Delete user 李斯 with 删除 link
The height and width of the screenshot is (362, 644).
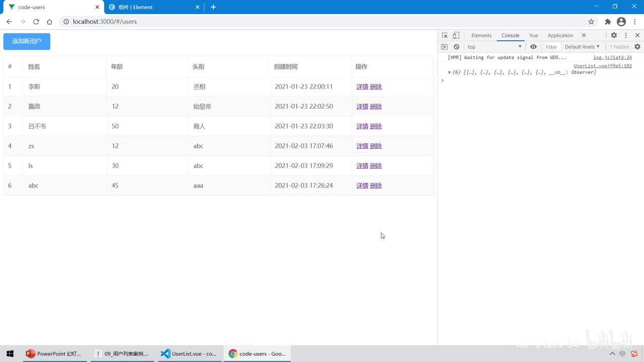point(376,86)
